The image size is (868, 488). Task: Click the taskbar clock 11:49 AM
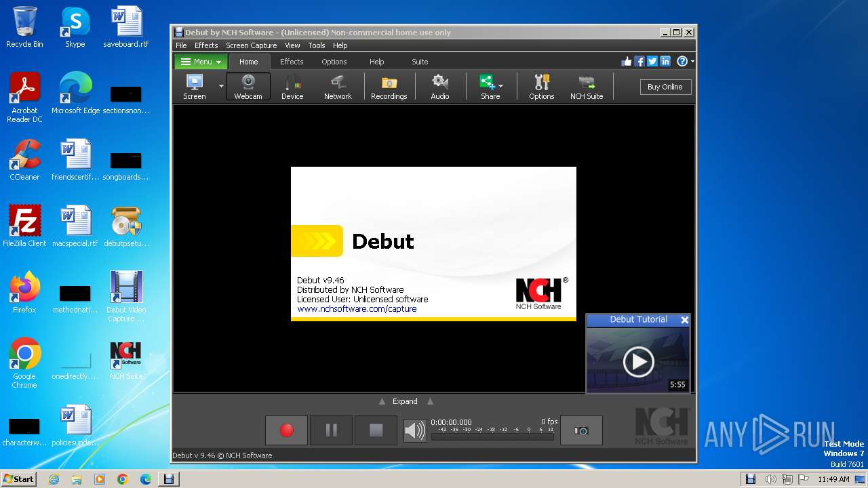[x=833, y=479]
